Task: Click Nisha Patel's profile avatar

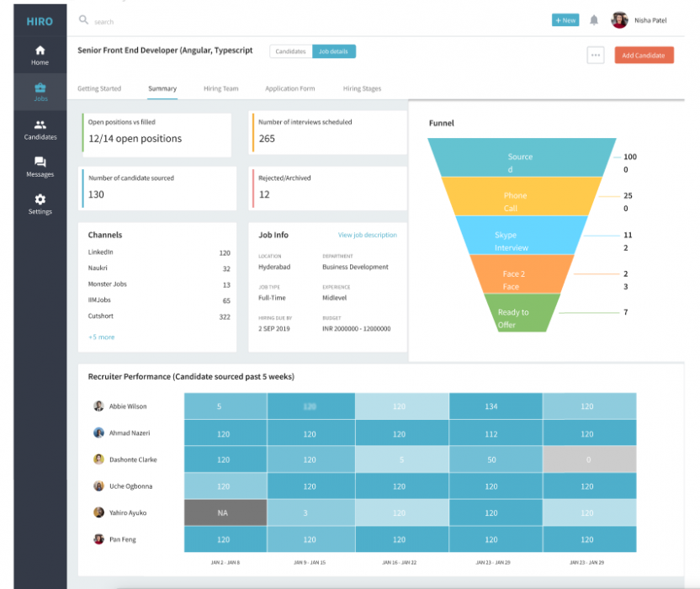Action: click(x=620, y=19)
